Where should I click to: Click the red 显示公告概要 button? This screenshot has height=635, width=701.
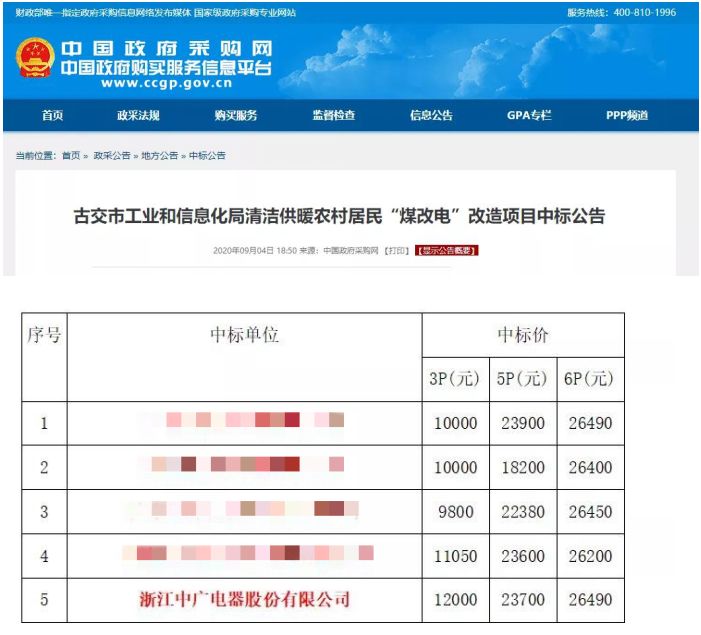(447, 251)
